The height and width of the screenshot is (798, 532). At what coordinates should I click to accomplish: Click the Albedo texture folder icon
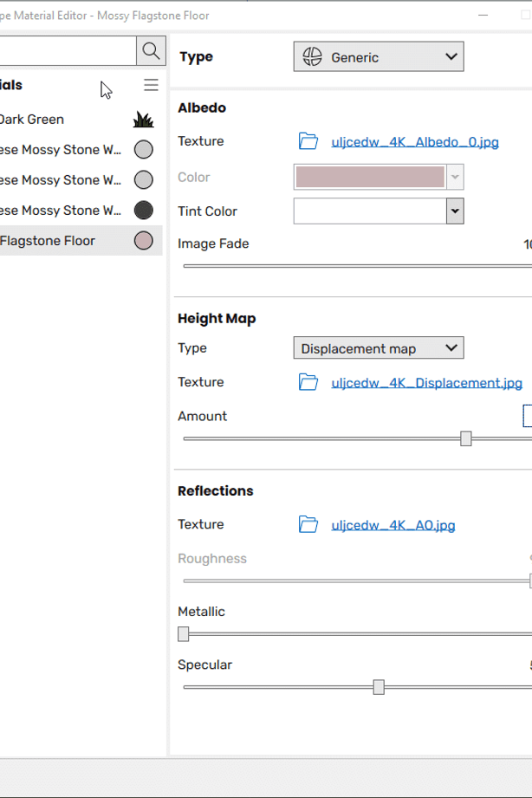pos(308,141)
